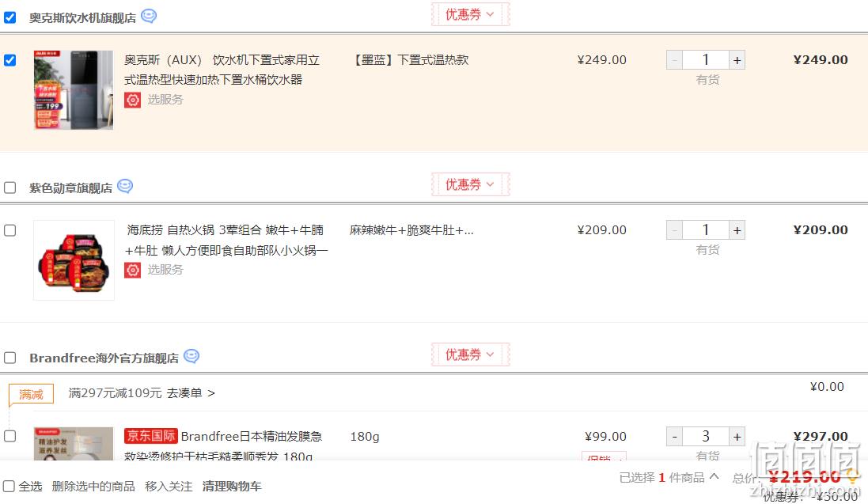Click the 选服务 icon for 海底捞 hot pot
This screenshot has height=504, width=868.
pos(132,270)
